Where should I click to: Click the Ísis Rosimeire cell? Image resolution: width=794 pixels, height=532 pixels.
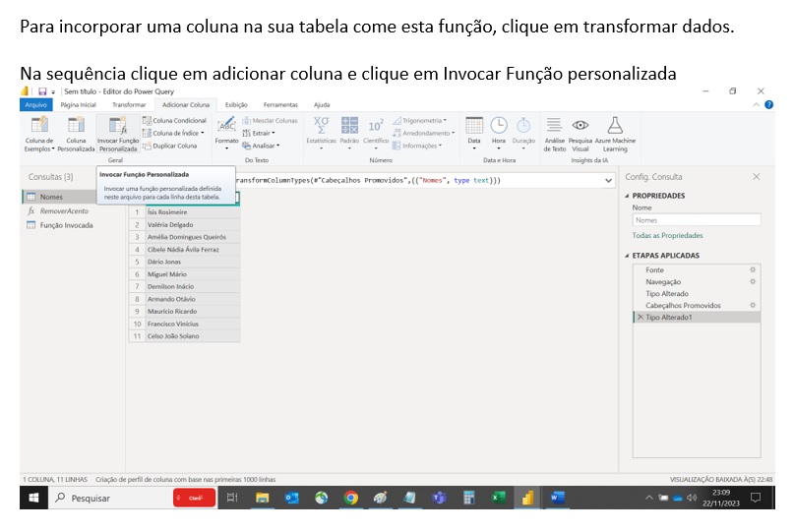[193, 212]
